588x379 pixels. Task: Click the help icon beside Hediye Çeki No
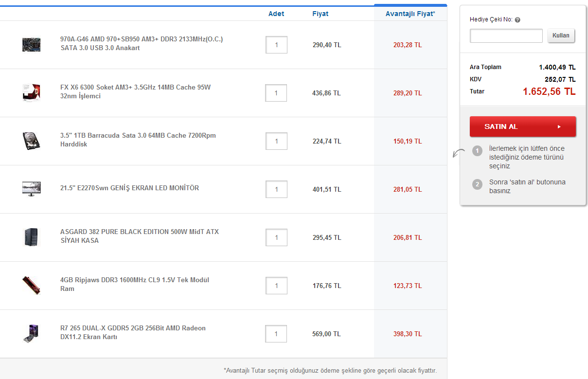click(517, 20)
